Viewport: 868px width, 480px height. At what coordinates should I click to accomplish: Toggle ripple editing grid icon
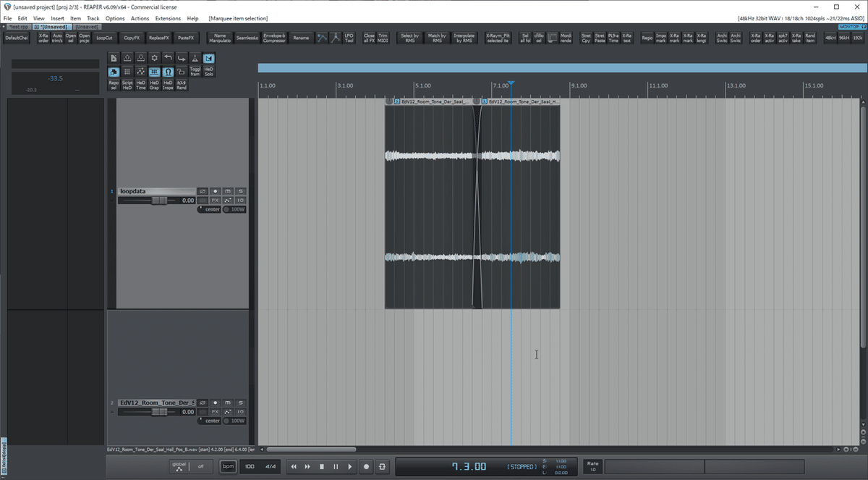(x=127, y=72)
